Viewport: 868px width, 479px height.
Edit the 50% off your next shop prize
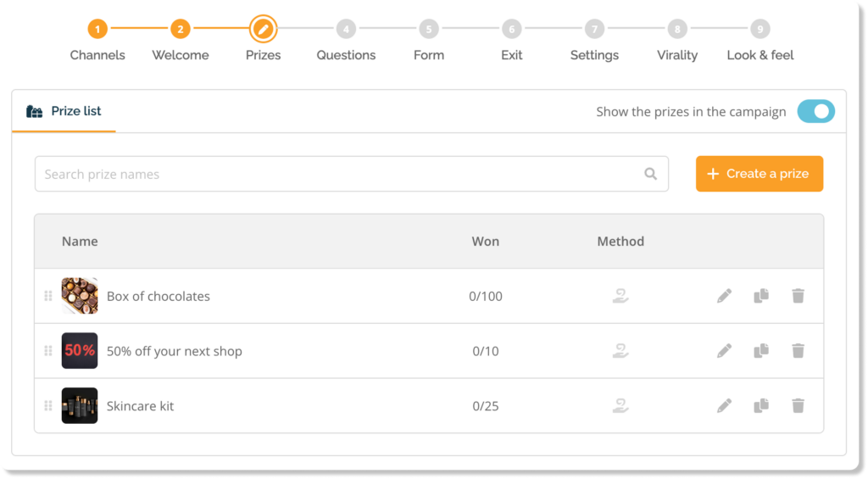pyautogui.click(x=724, y=350)
